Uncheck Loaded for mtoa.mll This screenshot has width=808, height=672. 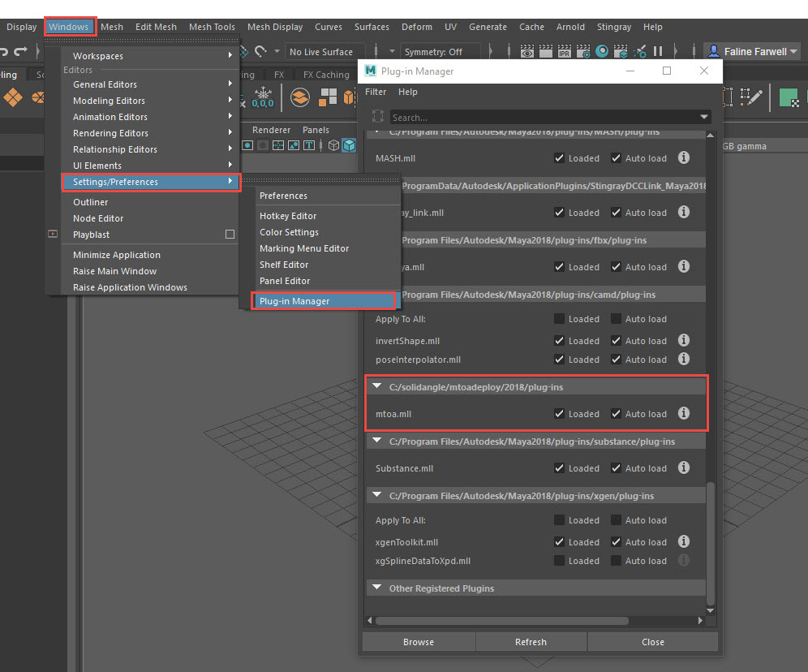point(559,413)
